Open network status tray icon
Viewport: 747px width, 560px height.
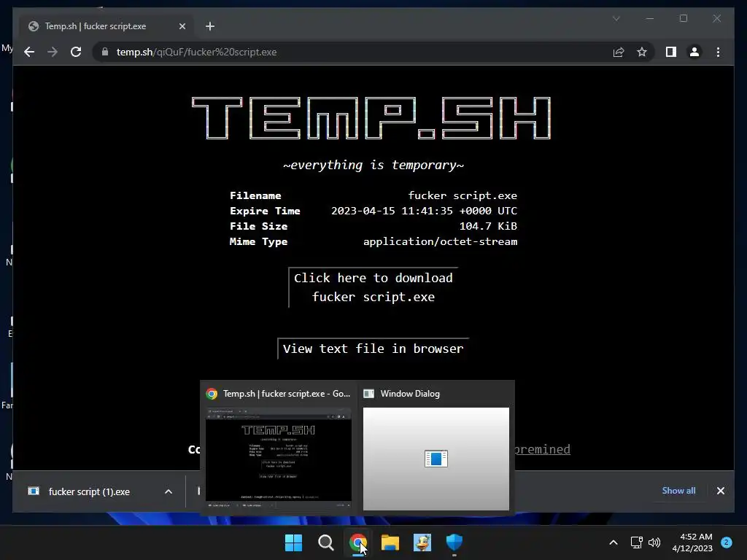pos(636,542)
